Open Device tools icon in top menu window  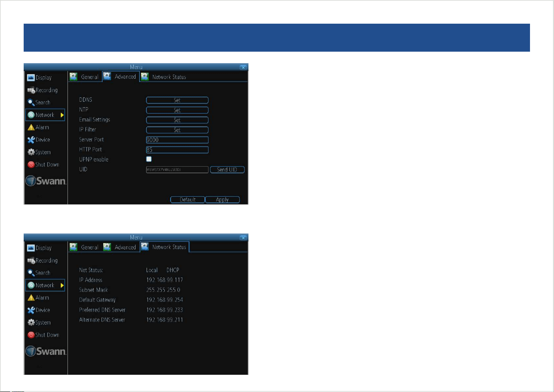tap(31, 140)
